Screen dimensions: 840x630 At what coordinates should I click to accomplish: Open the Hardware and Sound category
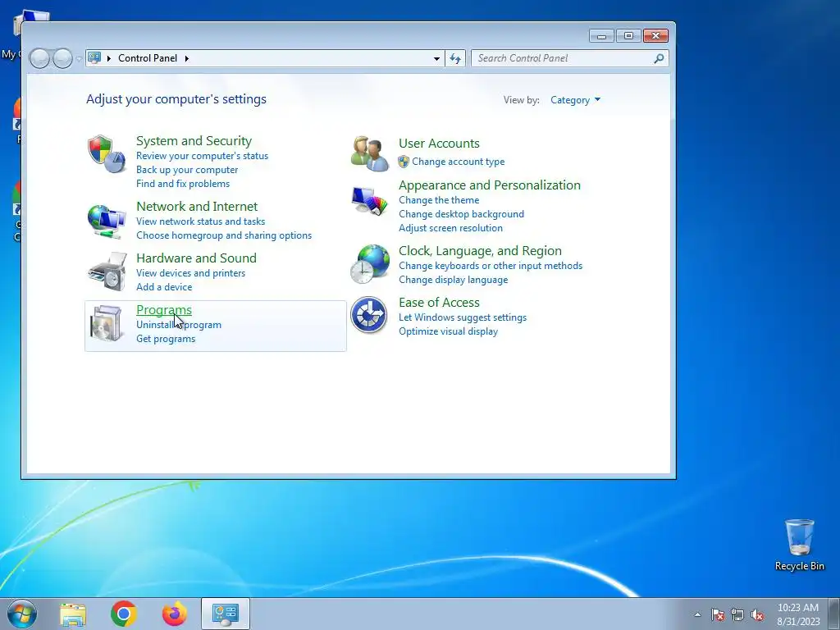(196, 258)
